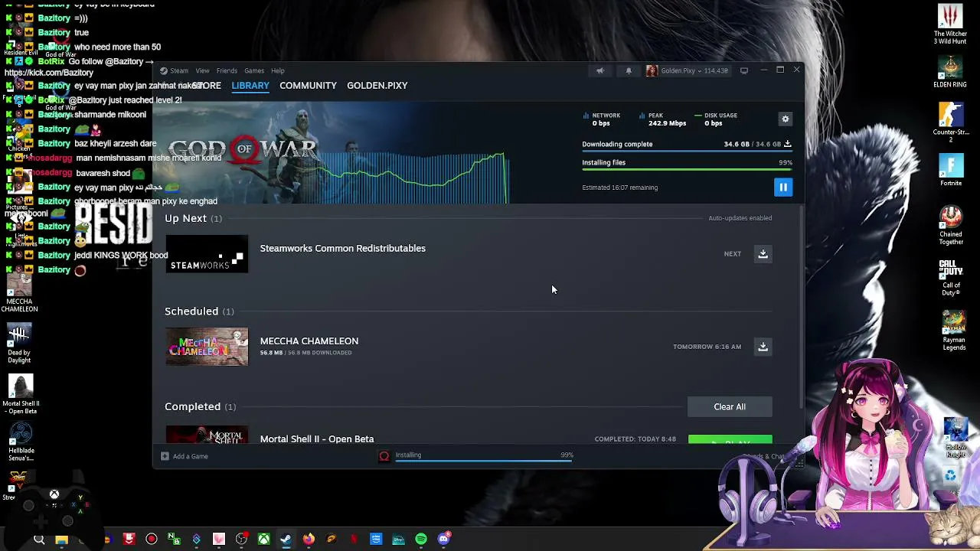Open ELDEN RING desktop shortcut
Image resolution: width=980 pixels, height=551 pixels.
pos(950,72)
